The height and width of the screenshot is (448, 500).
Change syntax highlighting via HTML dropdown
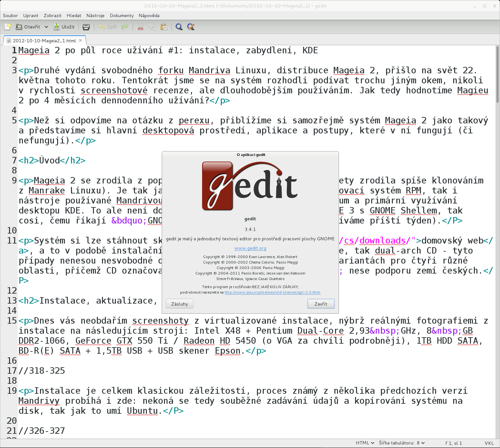coord(365,443)
